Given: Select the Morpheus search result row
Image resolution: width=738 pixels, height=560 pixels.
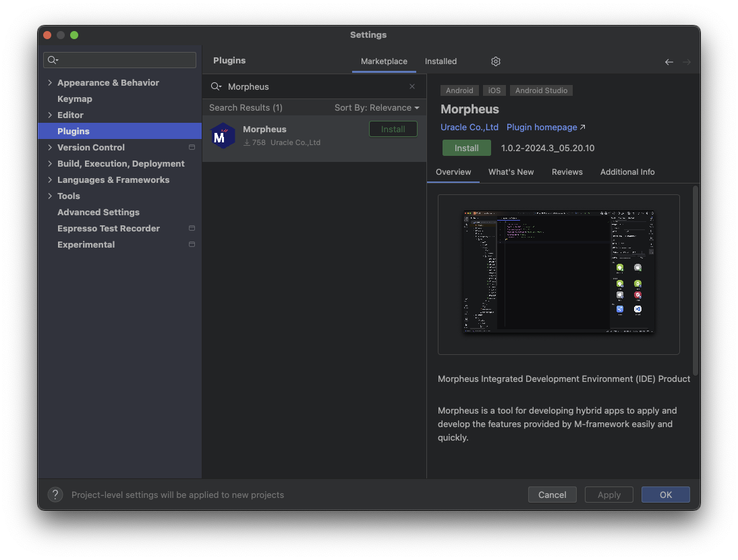Looking at the screenshot, I should coord(314,139).
